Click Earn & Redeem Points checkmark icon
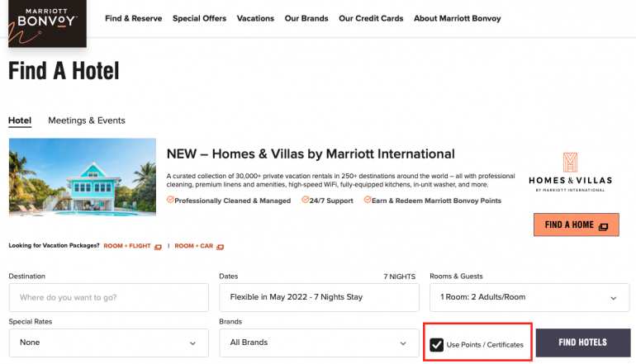 click(368, 200)
